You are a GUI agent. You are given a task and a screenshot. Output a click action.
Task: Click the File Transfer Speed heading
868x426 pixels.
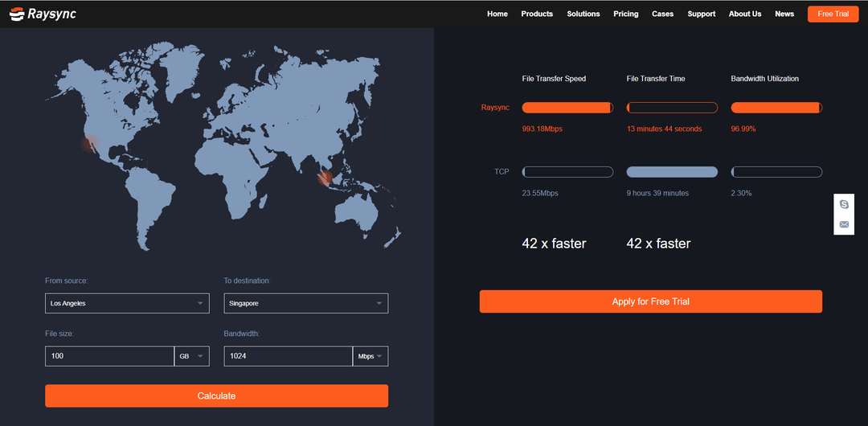click(554, 79)
